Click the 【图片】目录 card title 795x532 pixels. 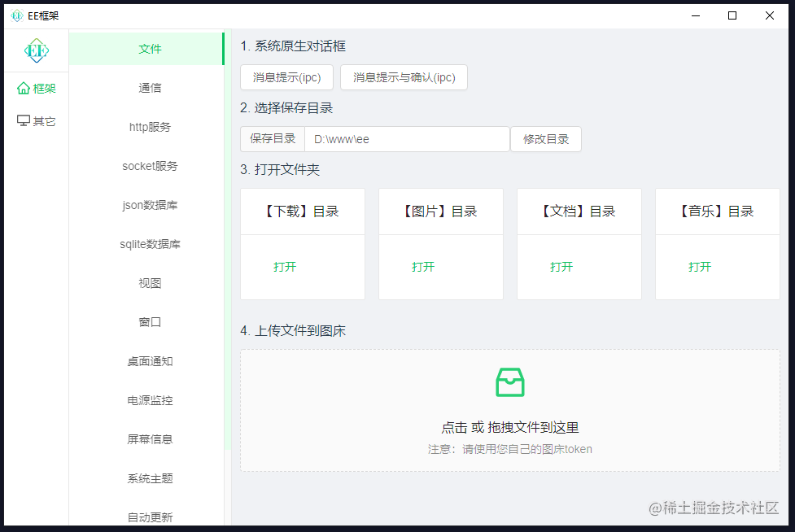click(440, 211)
